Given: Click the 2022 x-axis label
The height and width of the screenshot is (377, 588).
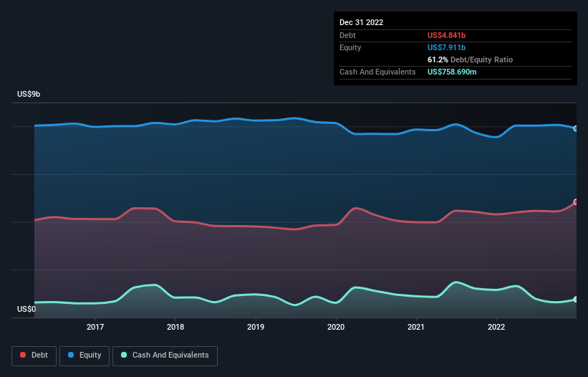Looking at the screenshot, I should tap(496, 327).
